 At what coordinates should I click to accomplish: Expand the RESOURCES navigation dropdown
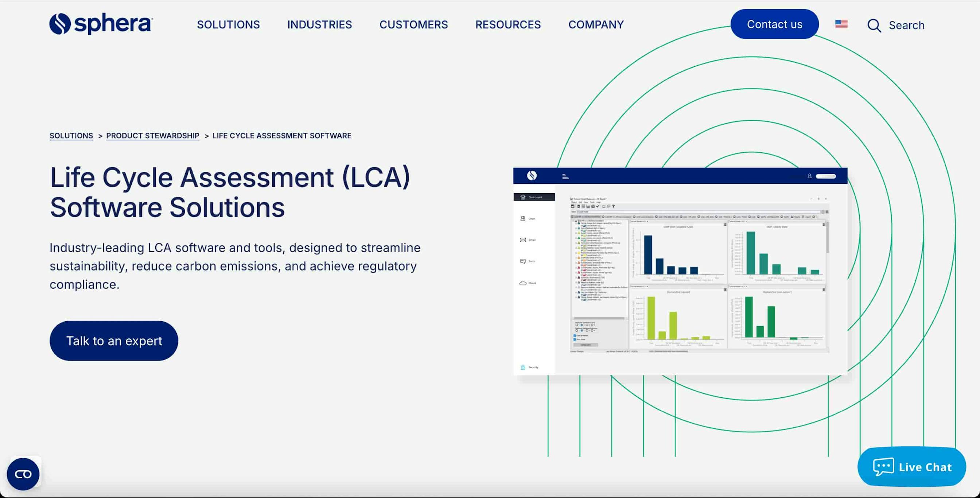click(507, 25)
